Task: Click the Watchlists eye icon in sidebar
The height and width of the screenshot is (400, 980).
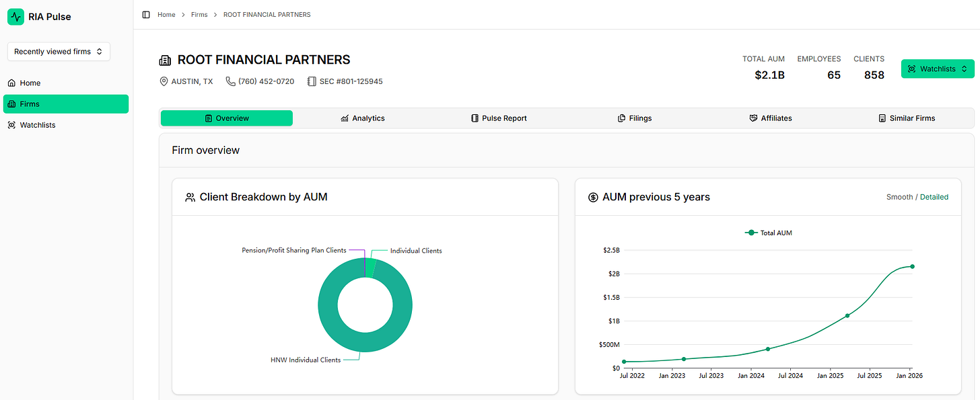Action: (x=11, y=125)
